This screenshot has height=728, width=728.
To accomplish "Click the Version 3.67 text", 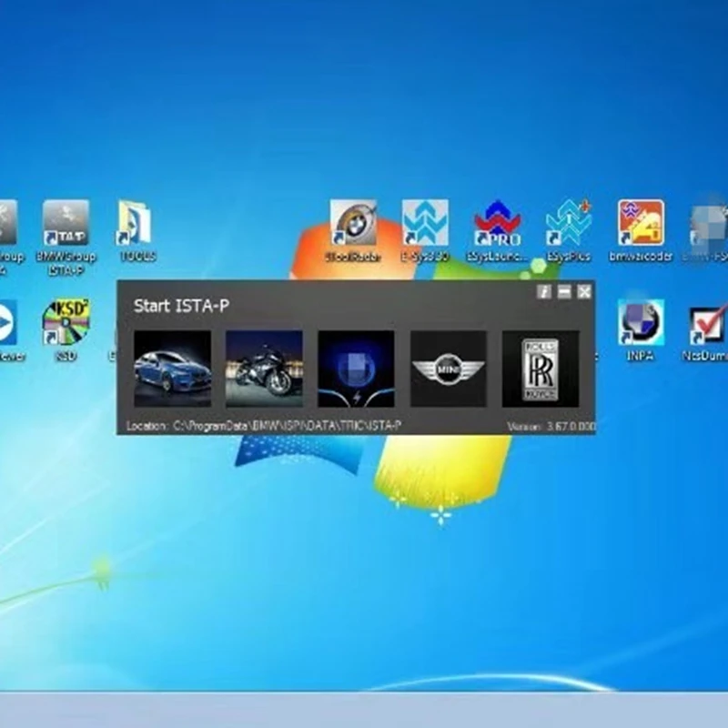I will tap(551, 426).
